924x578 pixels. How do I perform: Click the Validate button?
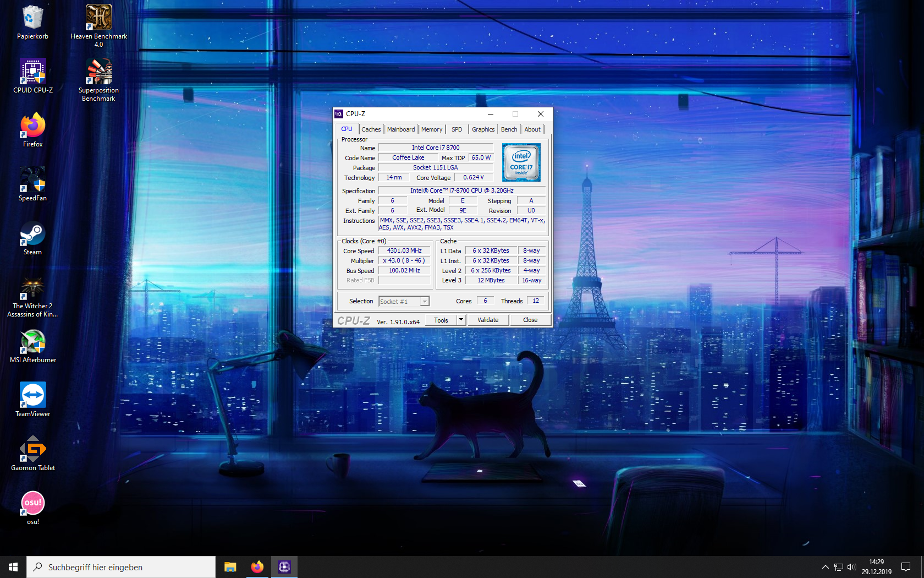click(488, 320)
